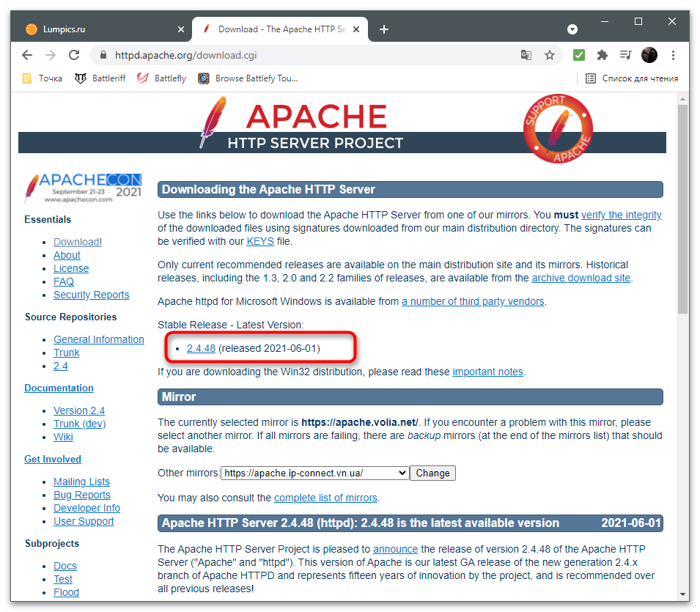Viewport: 700px width, 612px height.
Task: Open the Get Involved heading link
Action: coord(53,459)
